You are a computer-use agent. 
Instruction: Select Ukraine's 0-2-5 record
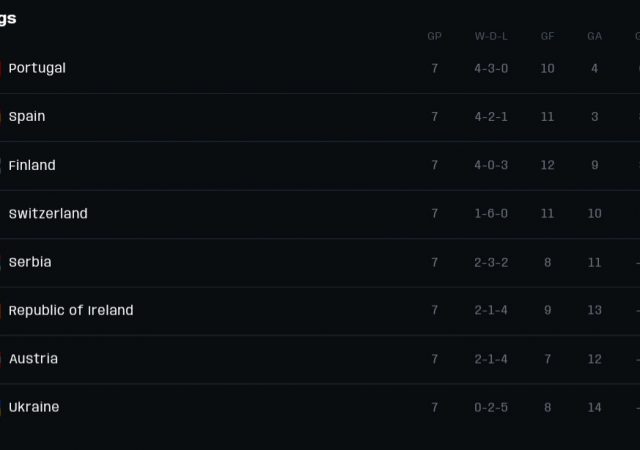tap(491, 408)
